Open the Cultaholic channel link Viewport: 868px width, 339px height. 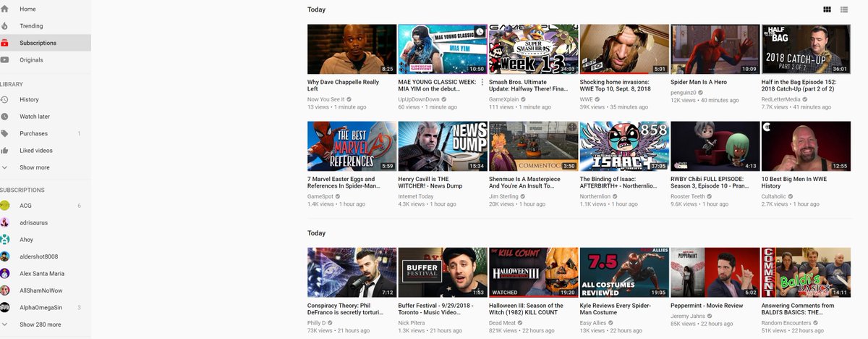click(x=775, y=196)
